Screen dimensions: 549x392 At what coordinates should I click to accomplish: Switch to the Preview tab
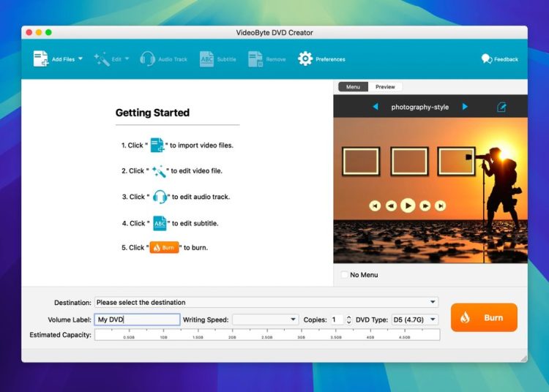point(385,87)
